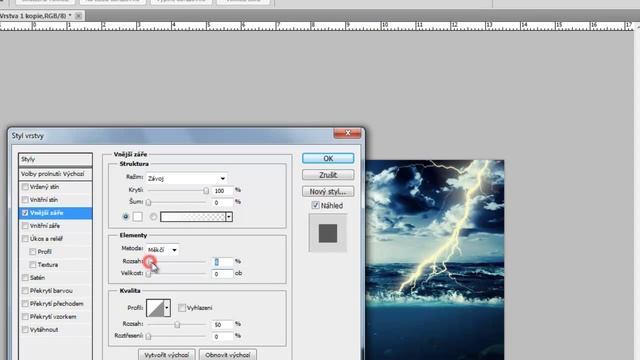Toggle the Náhled preview checkbox

click(x=315, y=205)
